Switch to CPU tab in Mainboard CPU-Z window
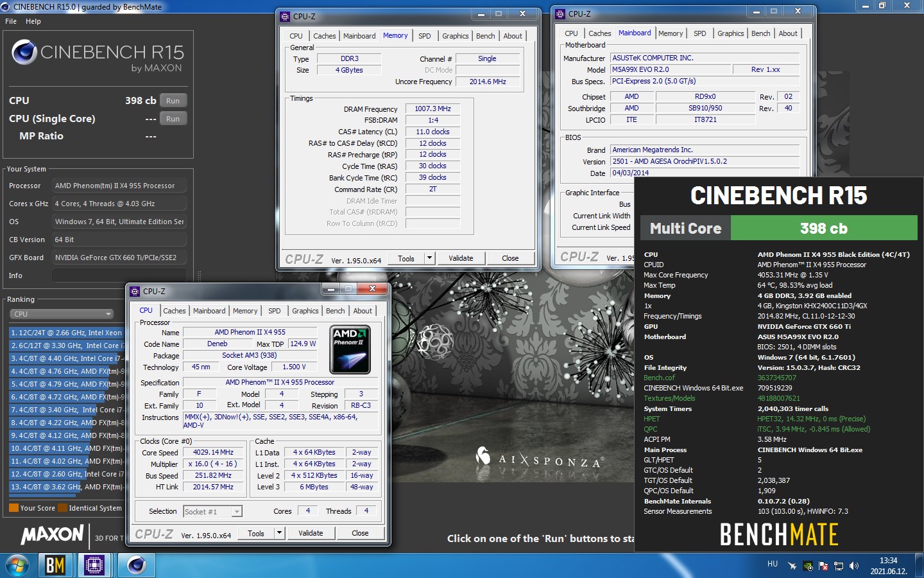 [571, 33]
